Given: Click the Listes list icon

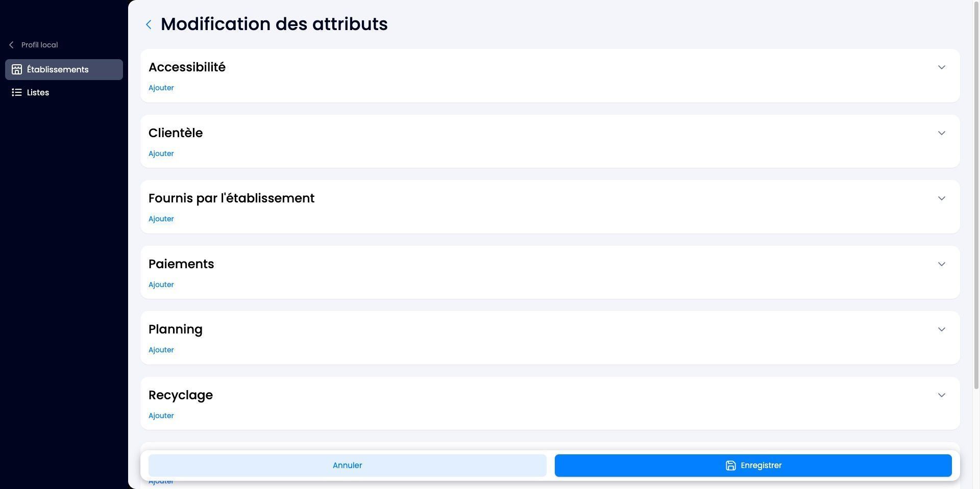Looking at the screenshot, I should click(x=17, y=92).
